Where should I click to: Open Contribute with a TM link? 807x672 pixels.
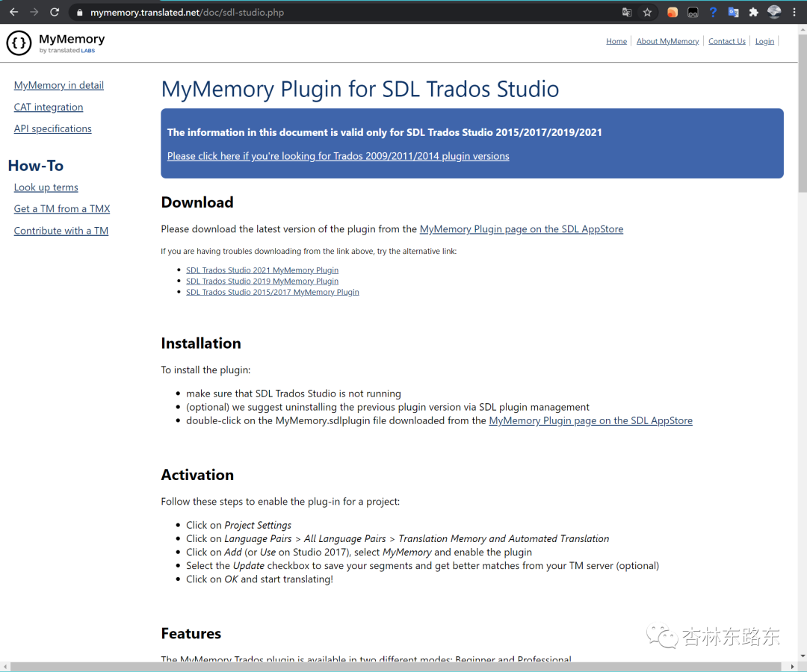[x=61, y=231]
